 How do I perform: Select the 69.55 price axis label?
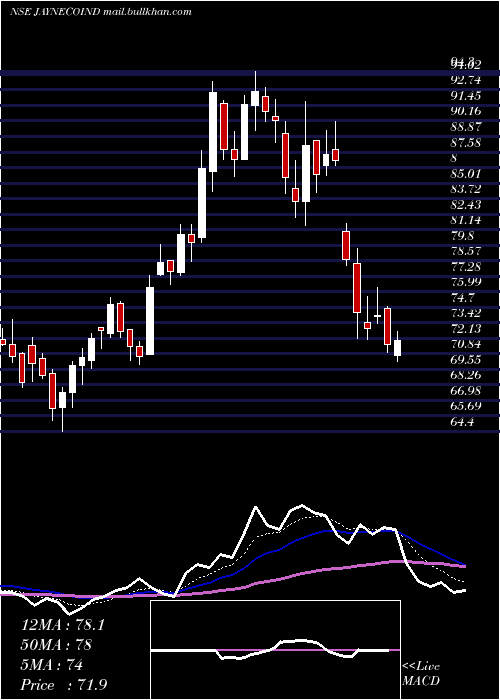(465, 360)
